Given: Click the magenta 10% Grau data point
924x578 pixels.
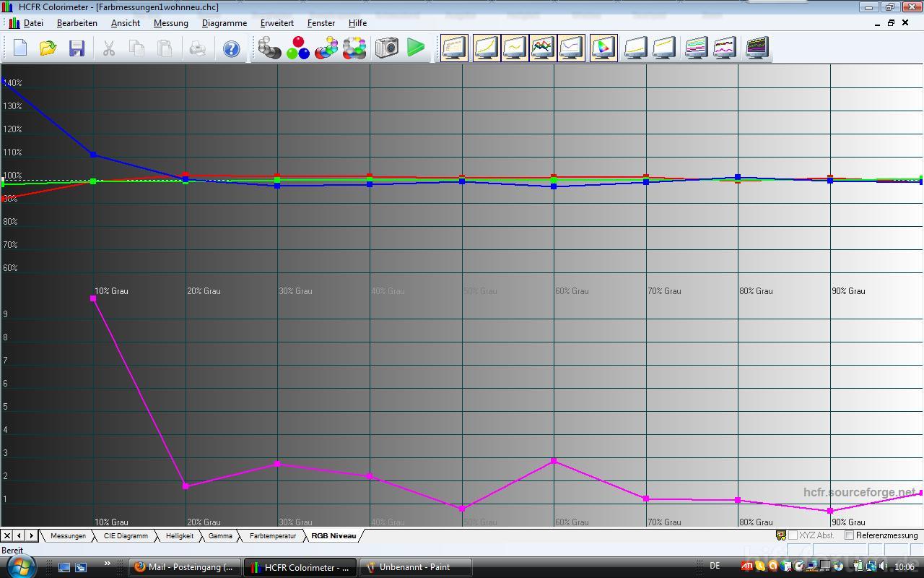Looking at the screenshot, I should (93, 298).
